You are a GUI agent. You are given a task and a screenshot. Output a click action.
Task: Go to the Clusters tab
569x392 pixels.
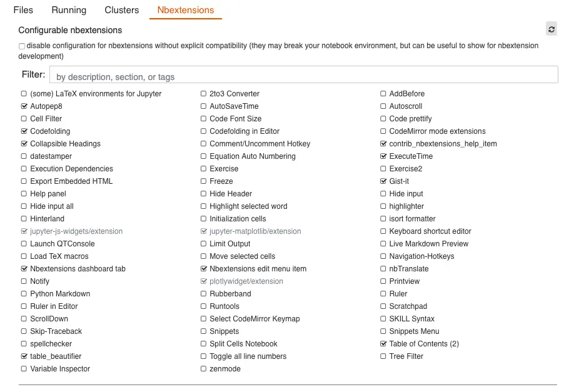122,10
